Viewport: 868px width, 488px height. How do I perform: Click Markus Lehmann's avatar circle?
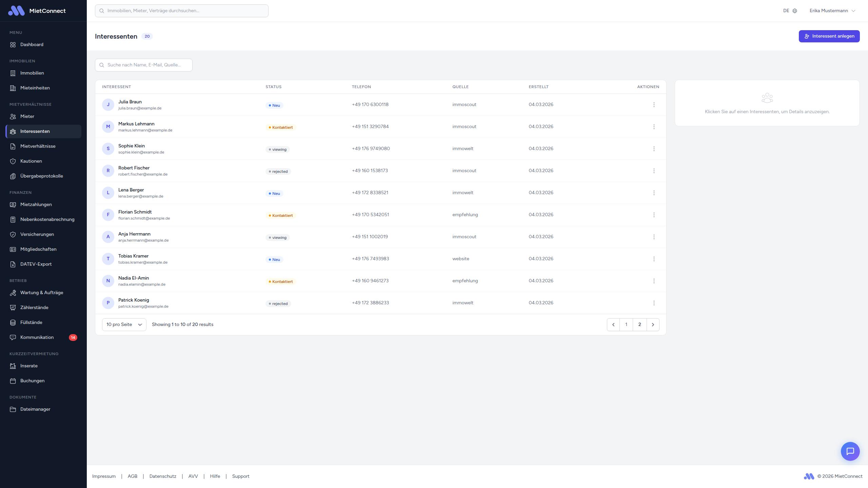click(108, 127)
